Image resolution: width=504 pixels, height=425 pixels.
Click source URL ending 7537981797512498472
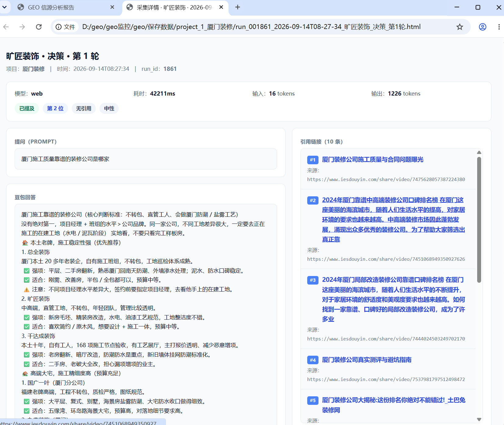pyautogui.click(x=386, y=379)
